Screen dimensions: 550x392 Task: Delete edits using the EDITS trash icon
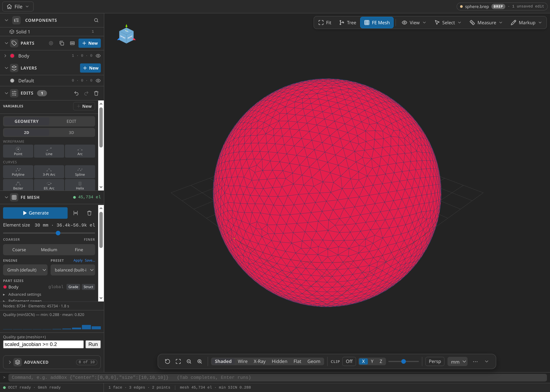pos(96,93)
